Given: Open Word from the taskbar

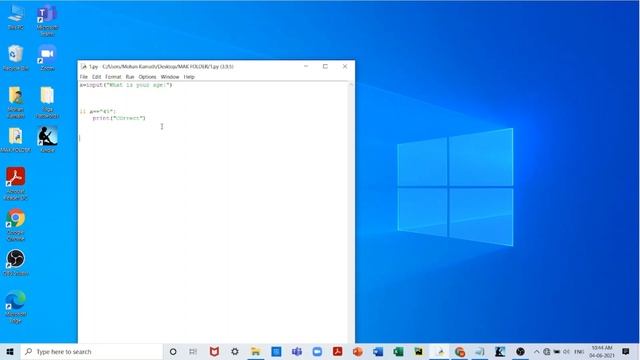Looking at the screenshot, I should [x=378, y=351].
